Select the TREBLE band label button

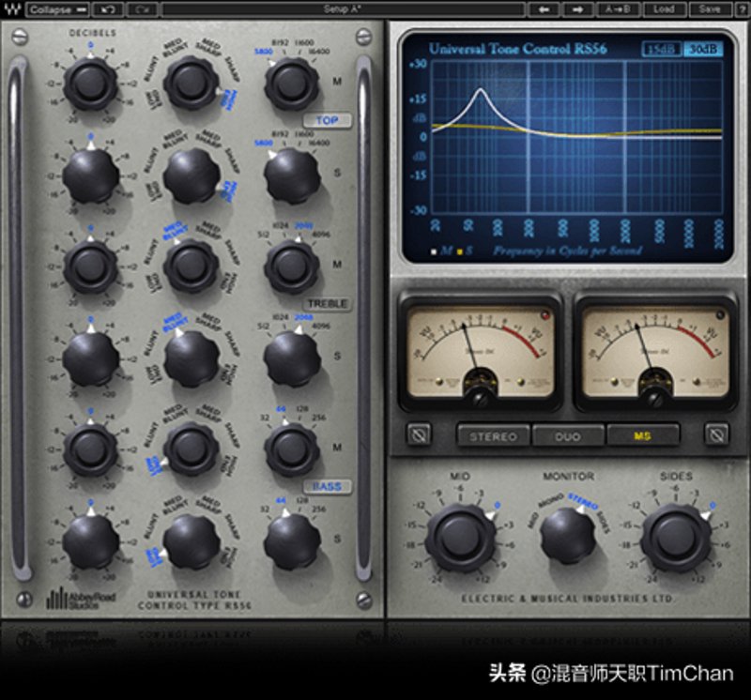(327, 304)
